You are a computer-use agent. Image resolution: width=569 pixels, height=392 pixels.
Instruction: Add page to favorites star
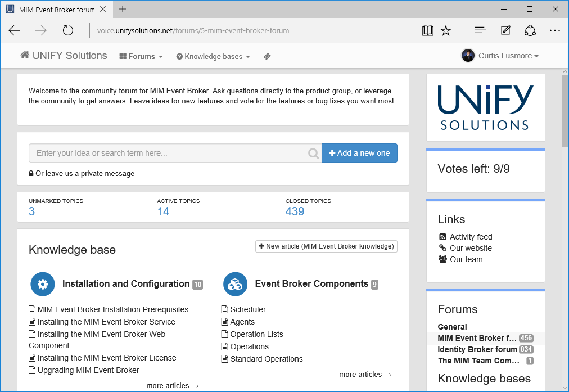(446, 30)
